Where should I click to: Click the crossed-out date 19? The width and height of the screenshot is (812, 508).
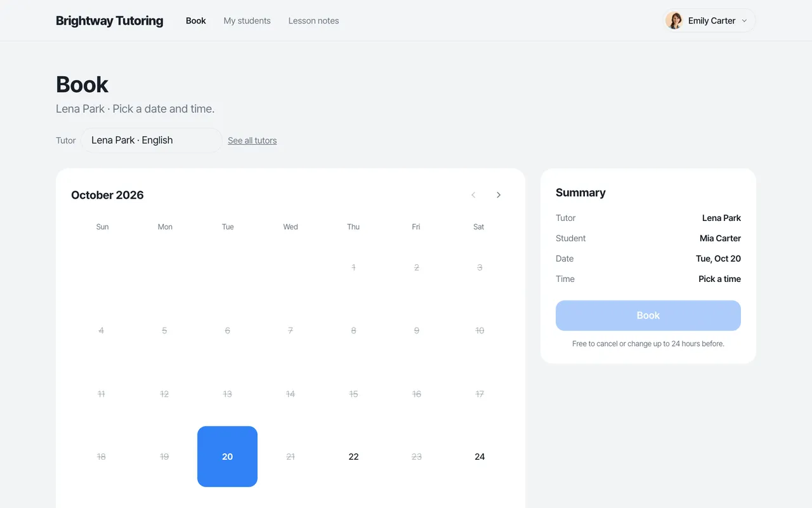(164, 457)
